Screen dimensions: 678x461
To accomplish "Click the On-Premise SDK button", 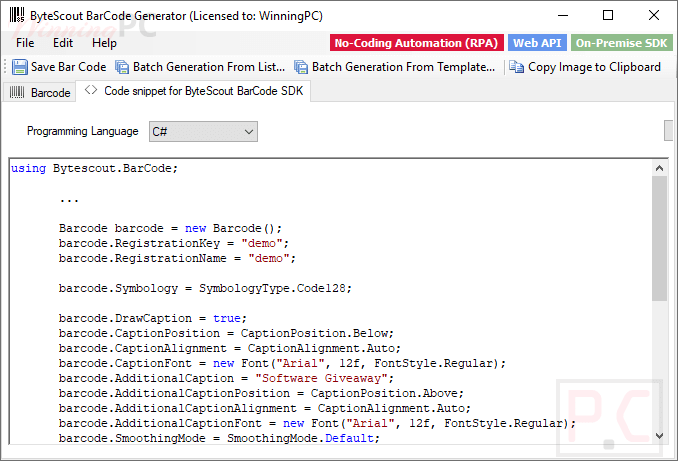I will (621, 43).
